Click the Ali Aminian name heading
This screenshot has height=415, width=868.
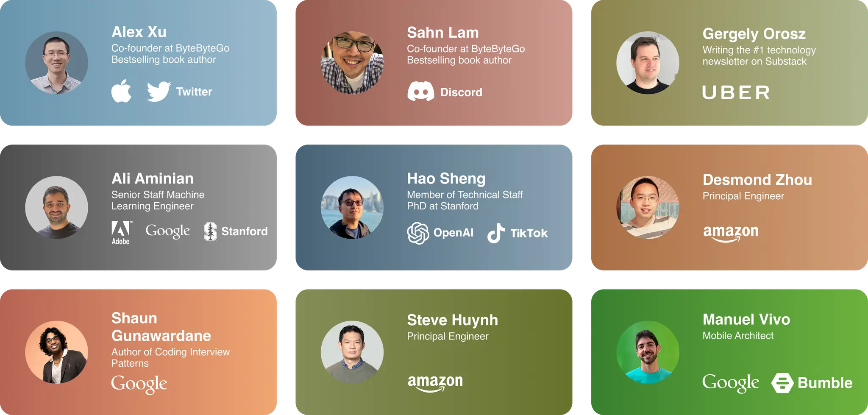153,178
